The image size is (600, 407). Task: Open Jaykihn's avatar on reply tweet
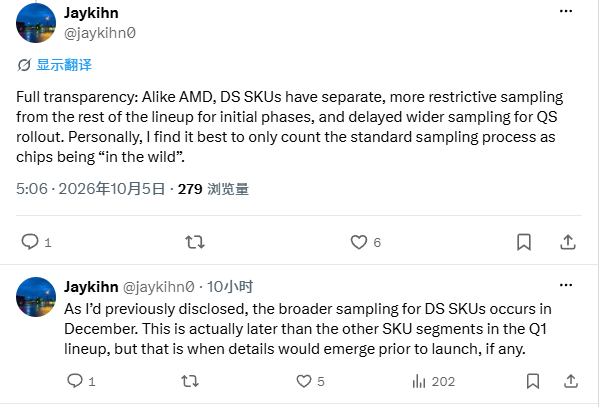(x=36, y=297)
